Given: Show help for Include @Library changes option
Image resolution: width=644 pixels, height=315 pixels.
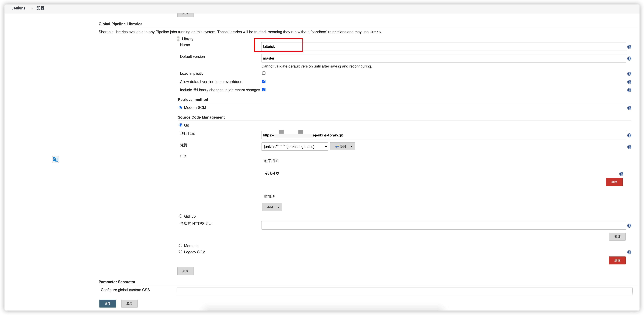Looking at the screenshot, I should click(x=629, y=90).
